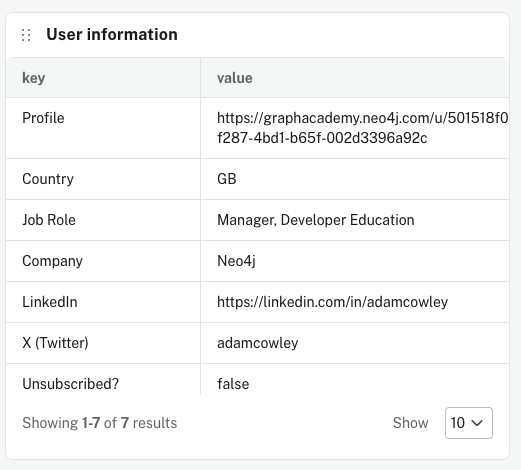Select the Job Role key cell
The width and height of the screenshot is (521, 470).
103,220
